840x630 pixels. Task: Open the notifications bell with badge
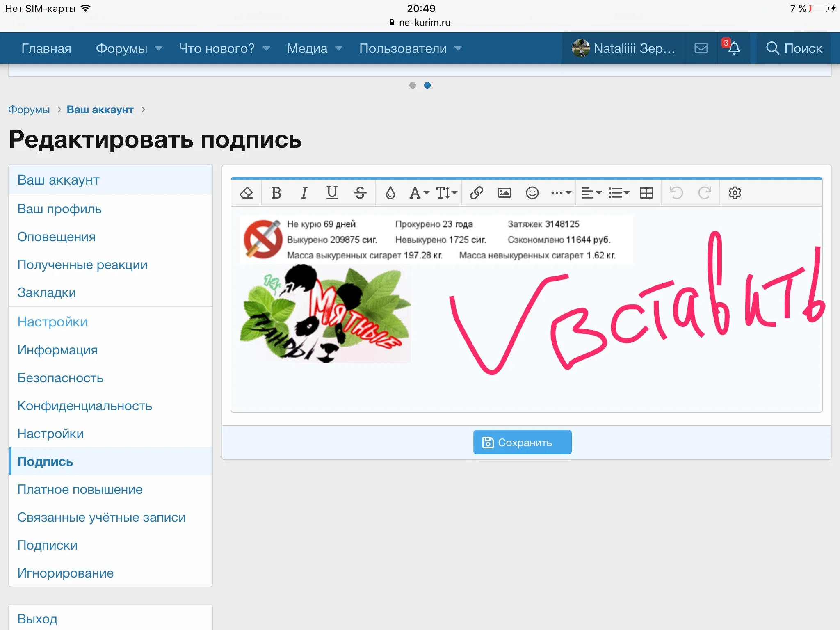pyautogui.click(x=733, y=48)
